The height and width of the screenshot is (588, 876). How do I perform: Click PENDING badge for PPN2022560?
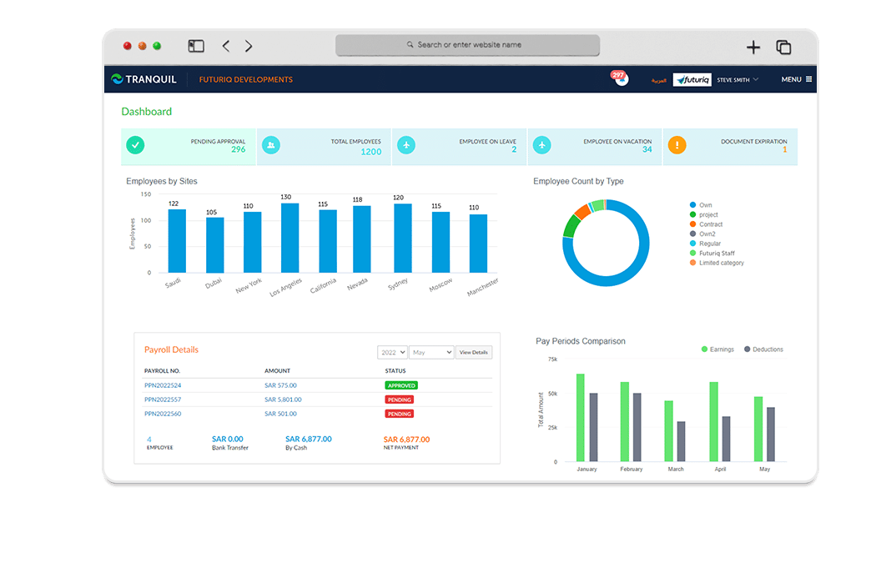399,414
